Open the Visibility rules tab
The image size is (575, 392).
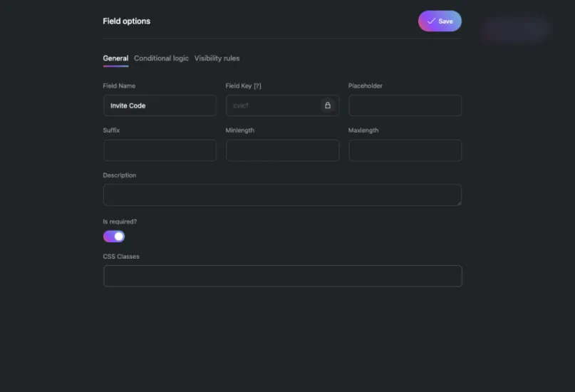click(x=217, y=58)
